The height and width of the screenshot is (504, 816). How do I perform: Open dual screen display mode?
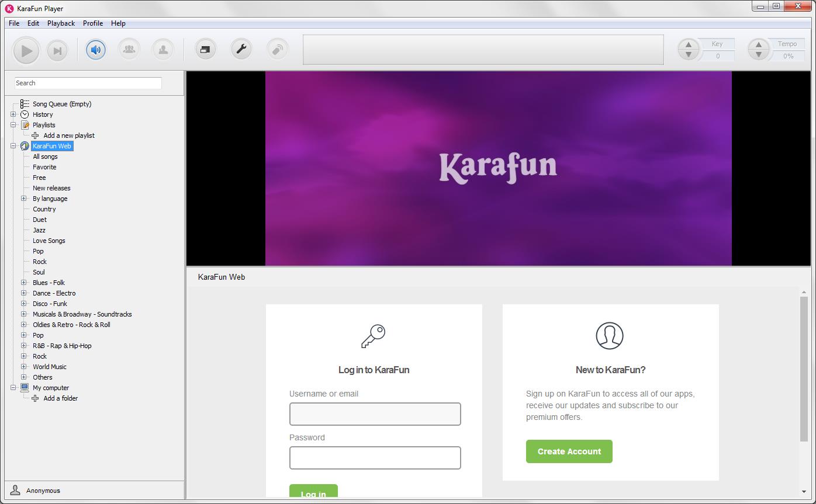205,50
